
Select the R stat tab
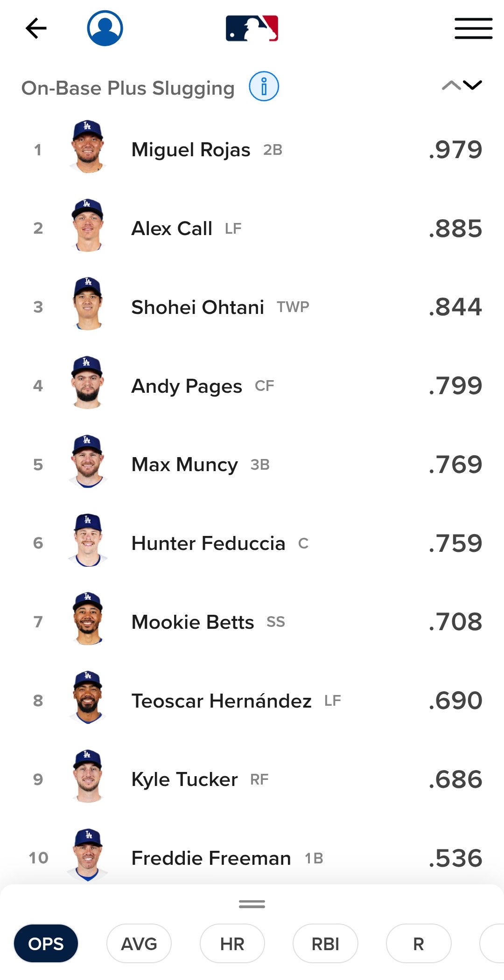419,944
